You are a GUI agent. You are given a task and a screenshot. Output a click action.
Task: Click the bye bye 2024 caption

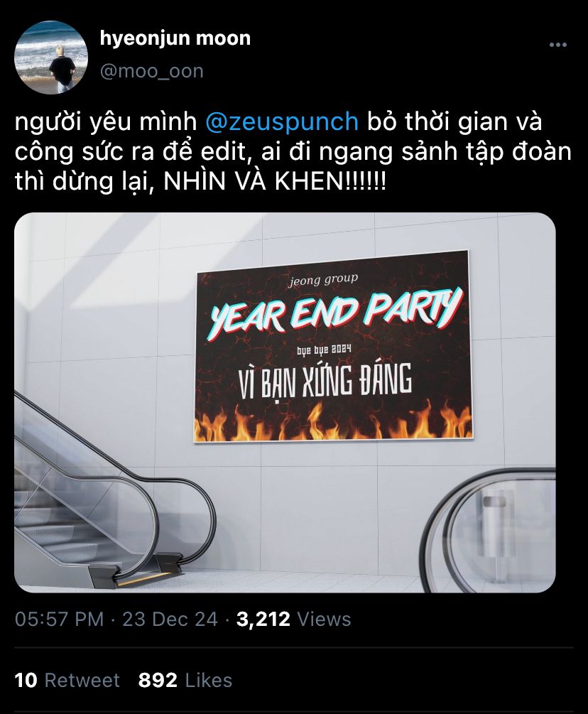(323, 351)
